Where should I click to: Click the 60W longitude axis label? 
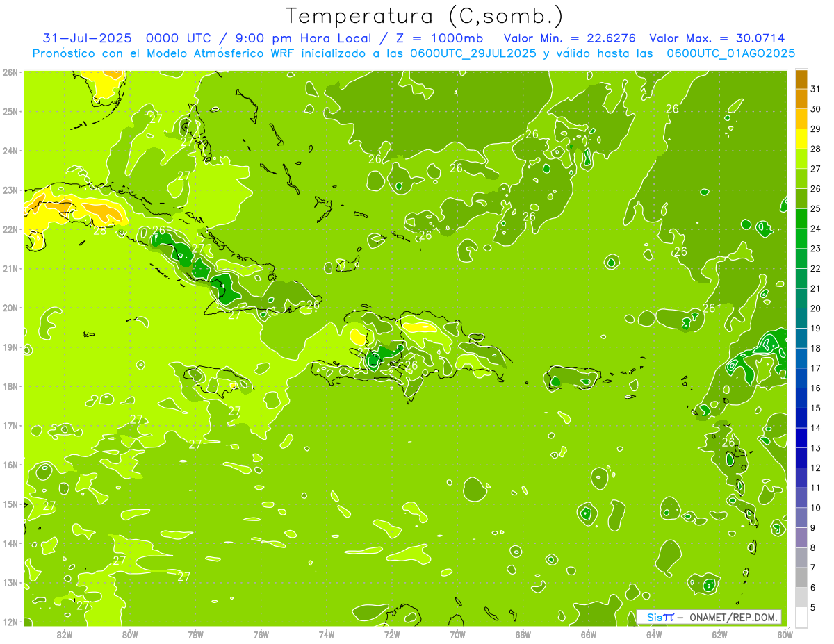coord(785,634)
